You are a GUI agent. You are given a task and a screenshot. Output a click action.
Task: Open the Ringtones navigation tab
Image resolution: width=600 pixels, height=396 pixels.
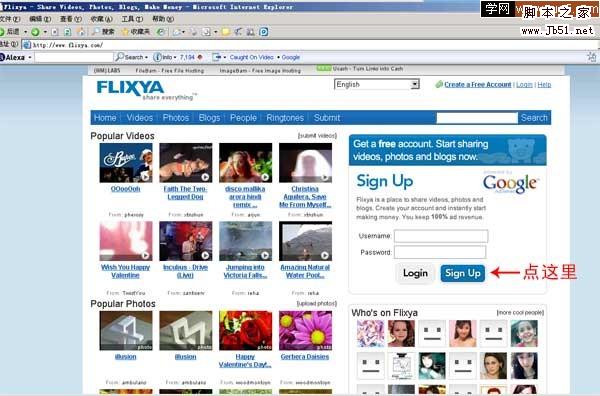coord(285,117)
